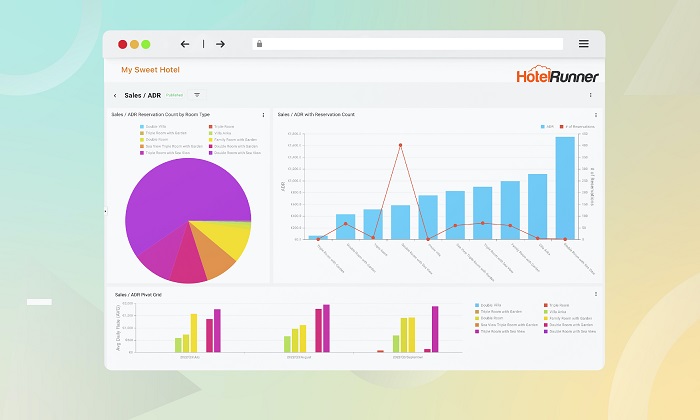The width and height of the screenshot is (700, 420).
Task: Click the browser address bar field
Action: (x=408, y=44)
